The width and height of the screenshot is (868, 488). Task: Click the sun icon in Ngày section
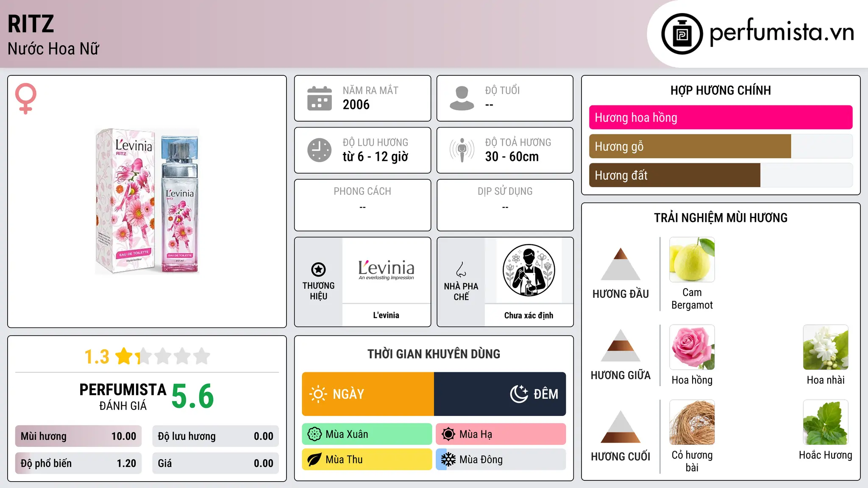click(x=318, y=394)
